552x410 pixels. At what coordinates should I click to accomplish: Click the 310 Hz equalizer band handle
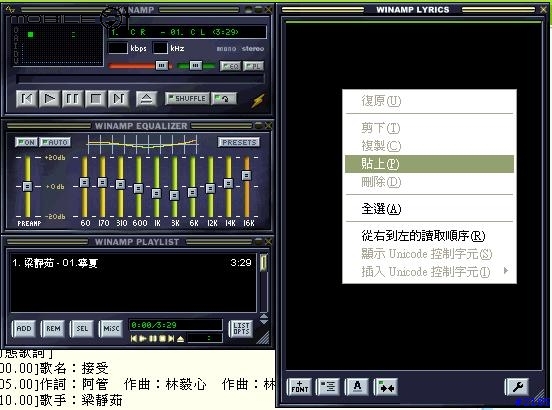(120, 184)
